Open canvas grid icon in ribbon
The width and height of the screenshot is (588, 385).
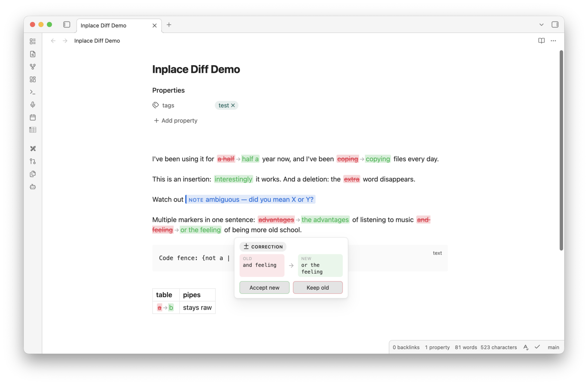coord(33,79)
